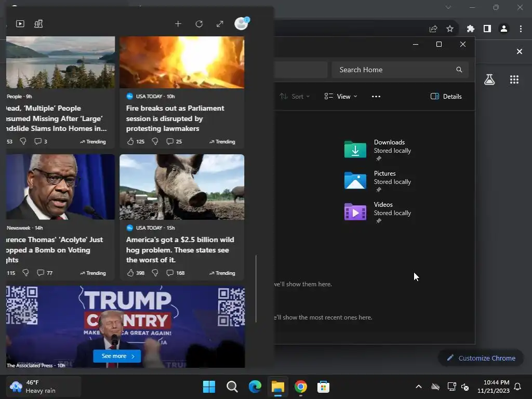Image resolution: width=532 pixels, height=399 pixels.
Task: Open the notifications bell
Action: pyautogui.click(x=518, y=387)
